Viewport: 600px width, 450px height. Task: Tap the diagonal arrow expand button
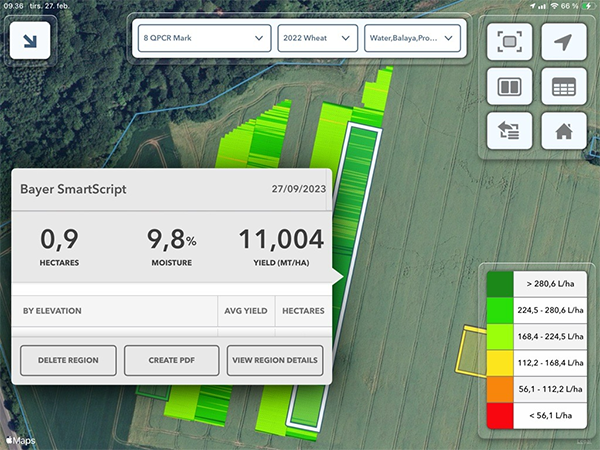[x=30, y=41]
